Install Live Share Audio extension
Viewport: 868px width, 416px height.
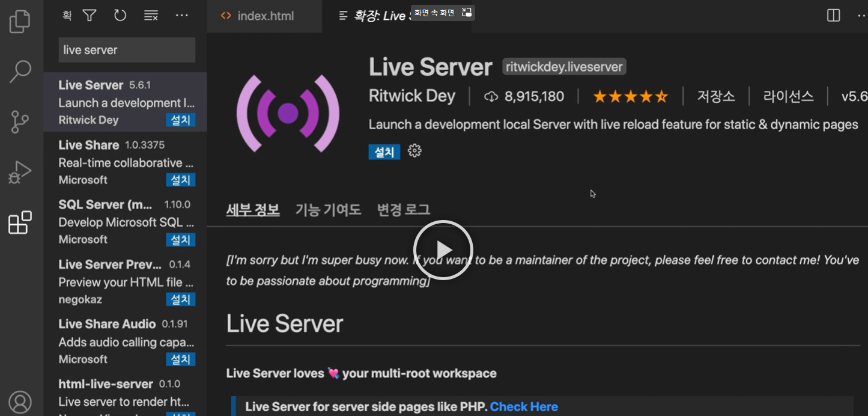click(181, 359)
